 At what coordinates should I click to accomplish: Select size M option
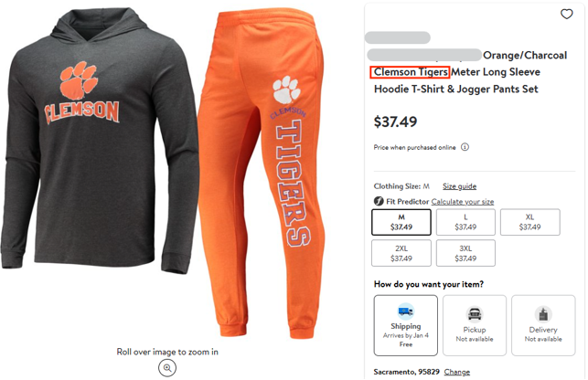[x=401, y=222]
